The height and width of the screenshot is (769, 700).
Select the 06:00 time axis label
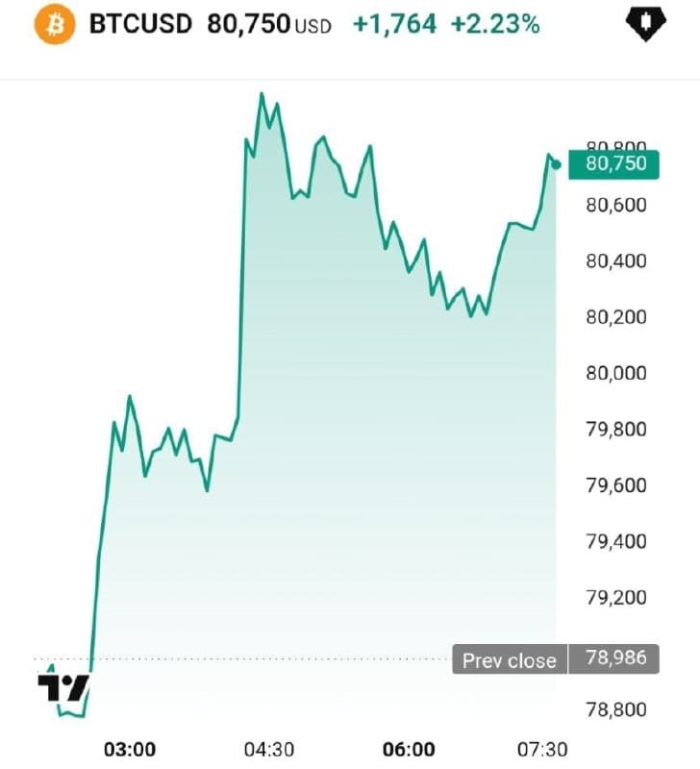[409, 750]
